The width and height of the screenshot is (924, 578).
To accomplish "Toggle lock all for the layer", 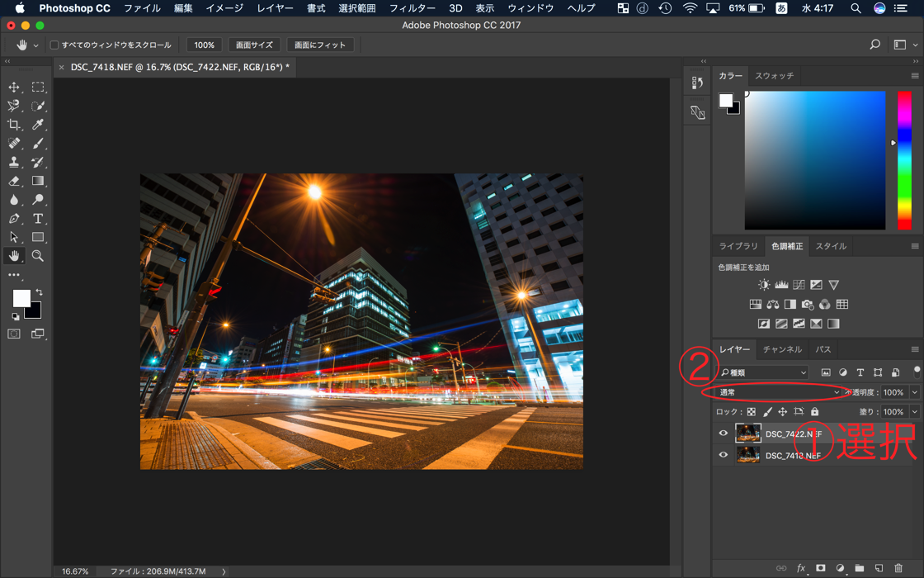I will pyautogui.click(x=814, y=412).
